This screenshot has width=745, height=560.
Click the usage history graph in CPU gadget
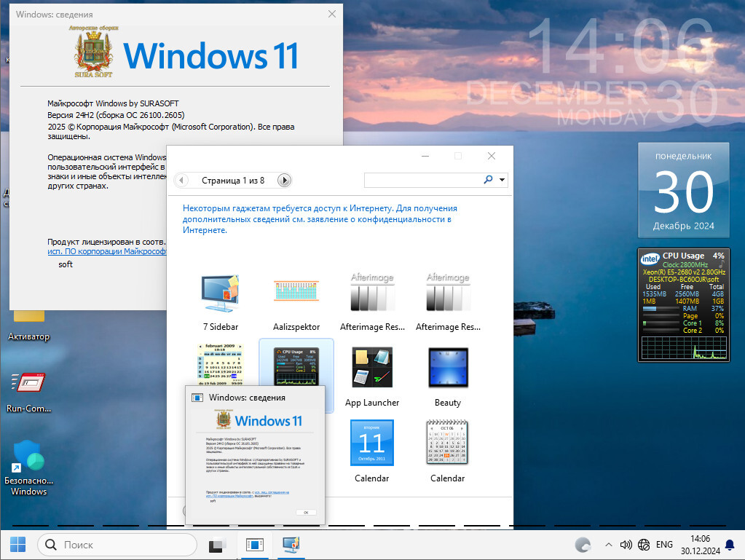click(684, 347)
